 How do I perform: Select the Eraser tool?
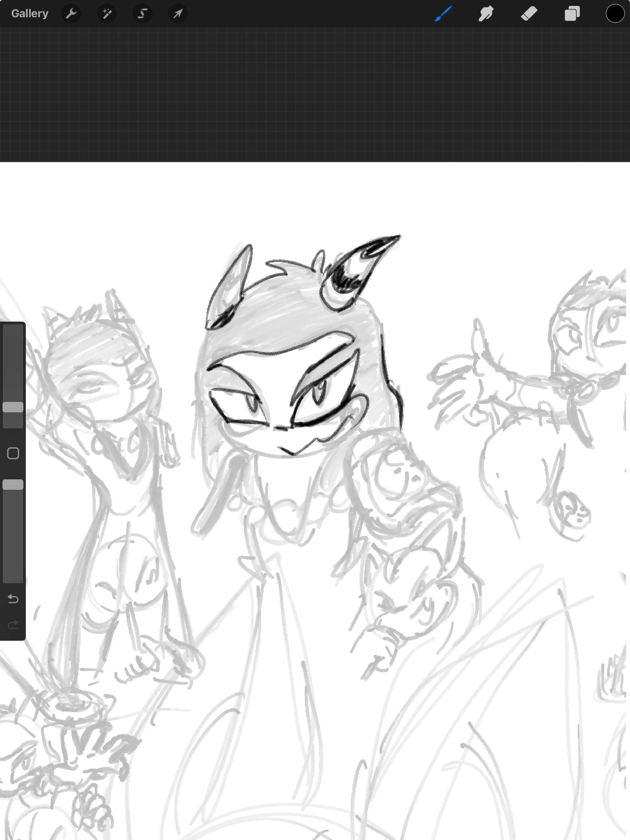tap(529, 14)
